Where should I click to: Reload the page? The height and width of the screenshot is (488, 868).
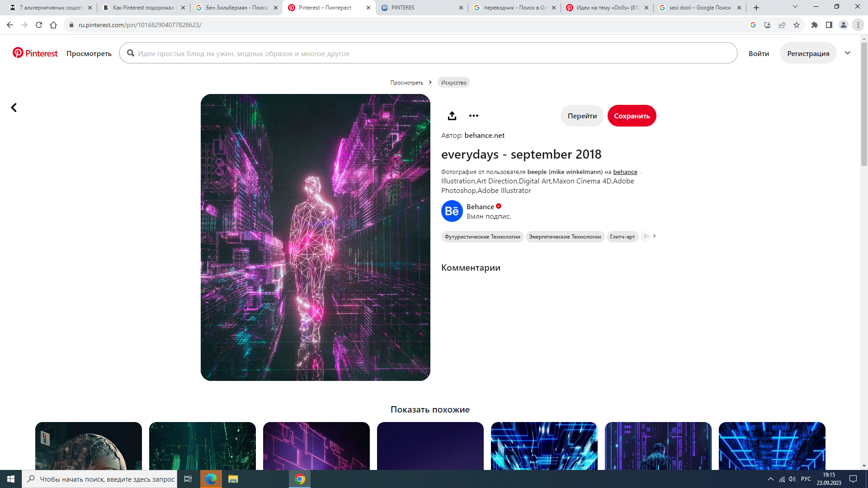(x=39, y=25)
